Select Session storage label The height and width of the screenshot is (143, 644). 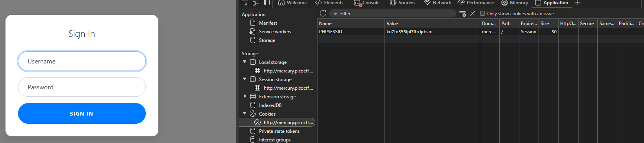tap(275, 80)
